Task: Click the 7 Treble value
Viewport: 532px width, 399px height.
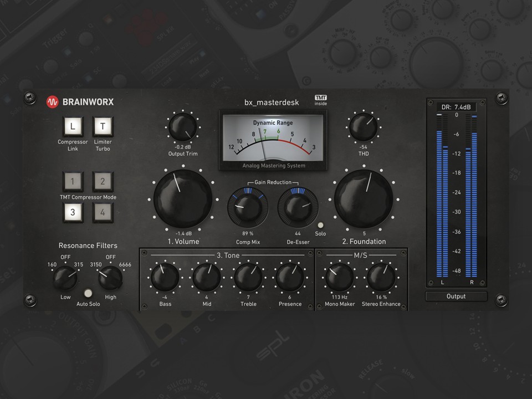Action: coord(248,297)
